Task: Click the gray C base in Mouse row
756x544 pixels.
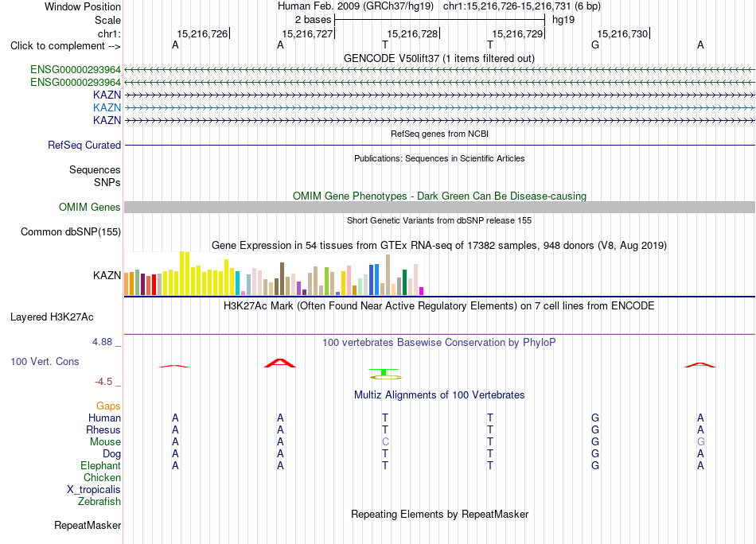Action: tap(385, 442)
